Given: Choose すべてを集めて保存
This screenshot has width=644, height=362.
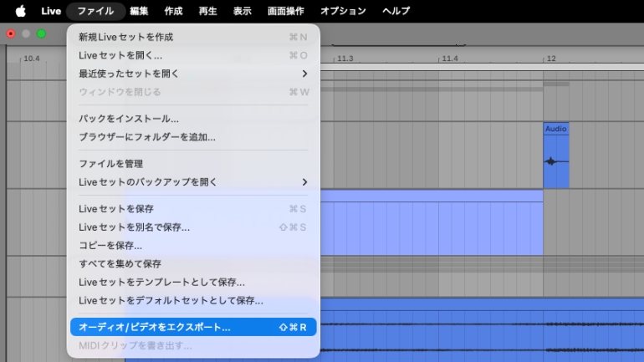Looking at the screenshot, I should click(x=193, y=263).
